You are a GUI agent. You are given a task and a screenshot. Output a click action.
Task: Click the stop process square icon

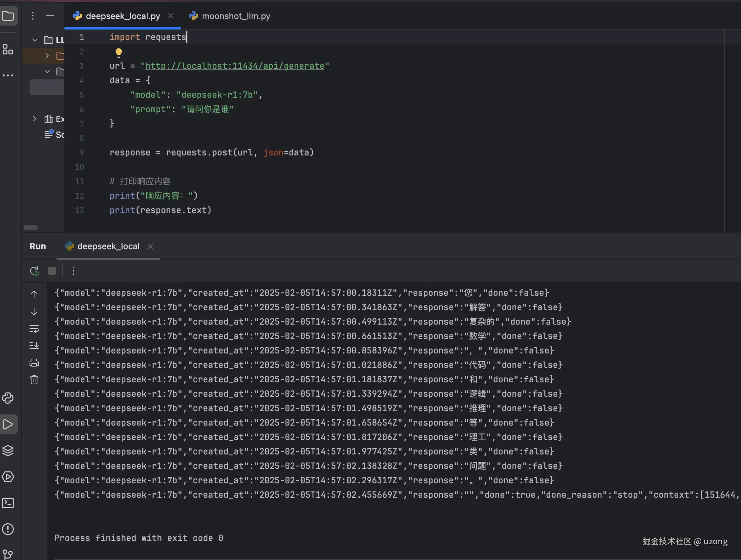(52, 271)
